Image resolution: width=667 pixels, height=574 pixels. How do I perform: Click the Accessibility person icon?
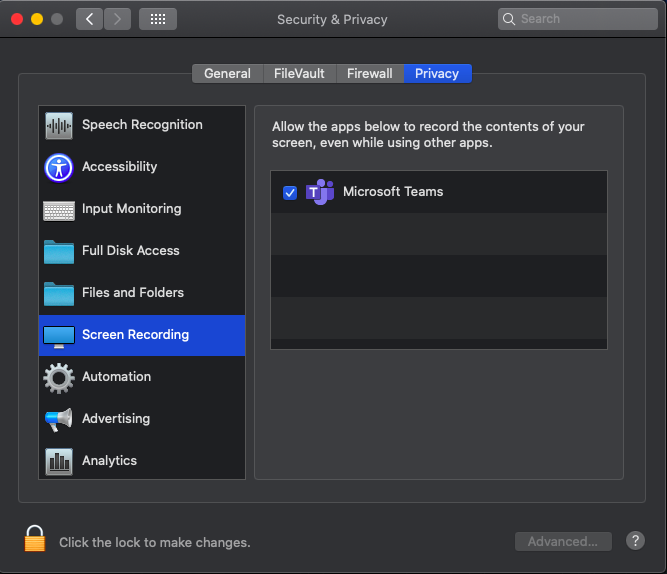tap(59, 167)
